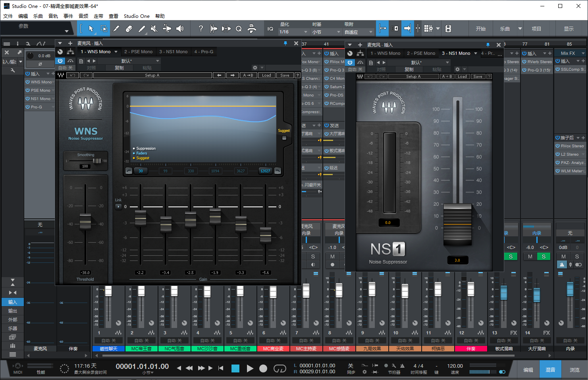Select the Mute tool
The image size is (588, 380).
point(154,29)
